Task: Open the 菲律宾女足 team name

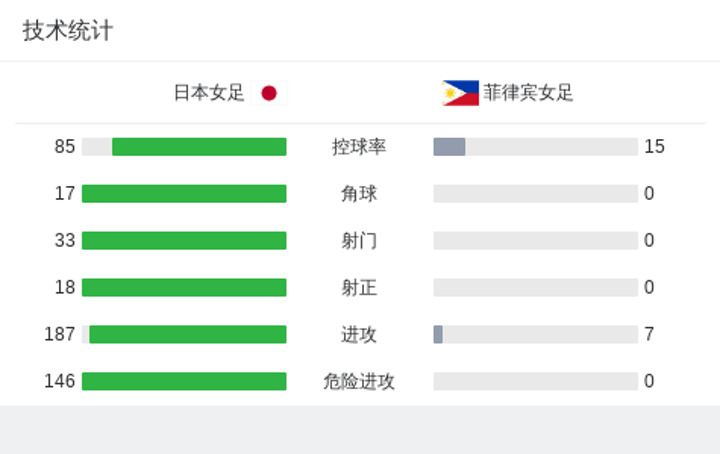Action: click(x=528, y=93)
